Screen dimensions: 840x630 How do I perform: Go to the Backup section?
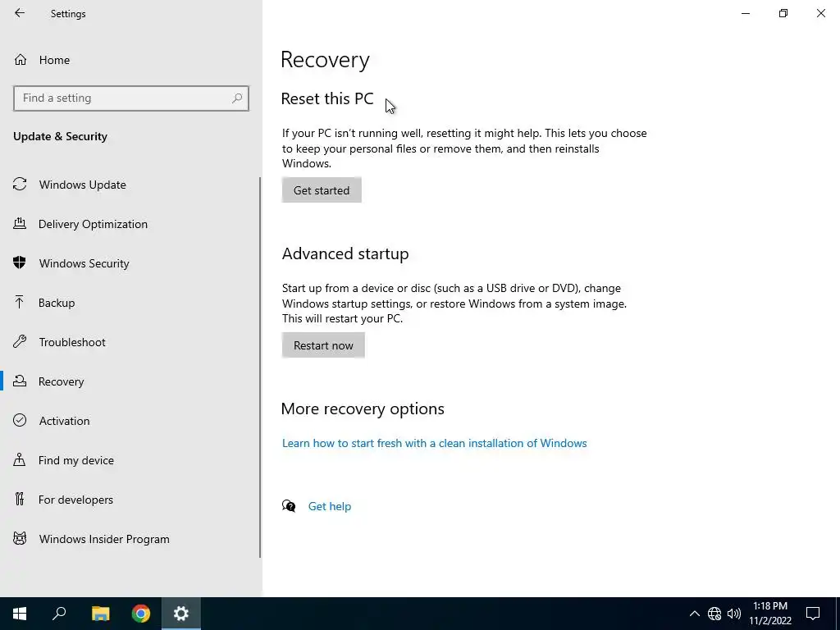(57, 303)
